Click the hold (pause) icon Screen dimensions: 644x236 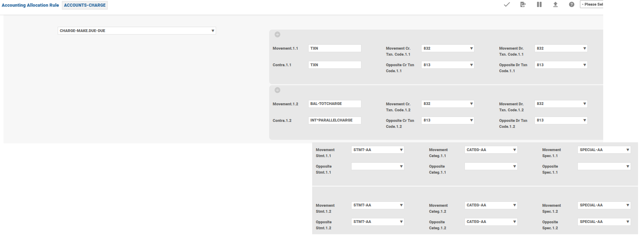tap(539, 5)
